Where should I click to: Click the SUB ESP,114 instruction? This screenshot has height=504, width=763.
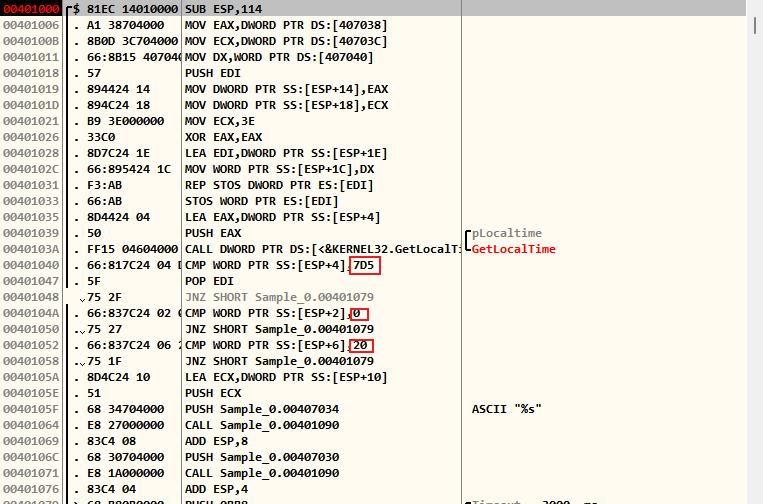pyautogui.click(x=223, y=9)
